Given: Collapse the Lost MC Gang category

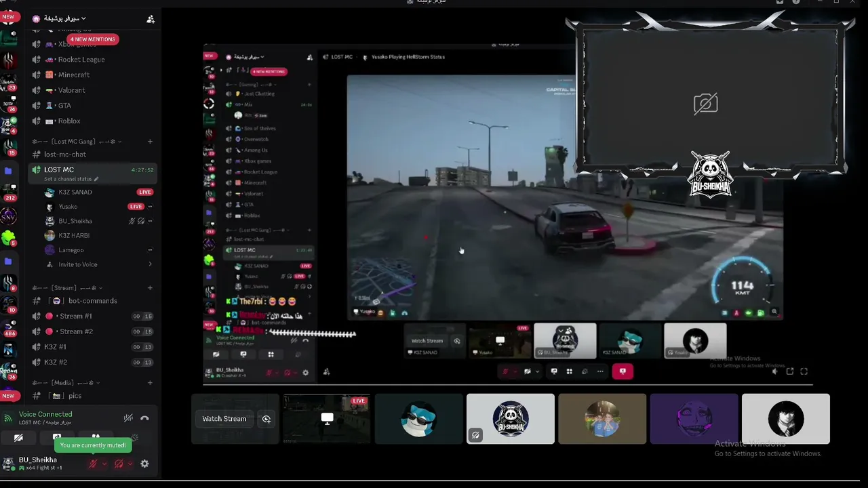Looking at the screenshot, I should pyautogui.click(x=77, y=142).
